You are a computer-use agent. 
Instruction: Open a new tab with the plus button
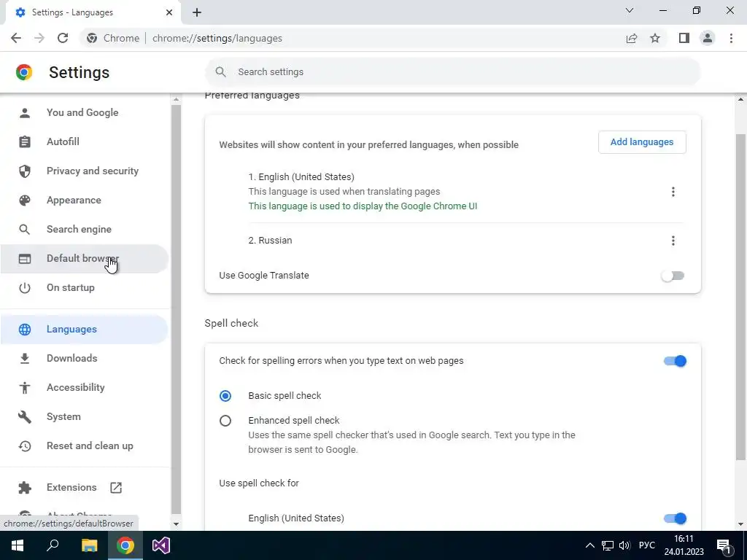[x=197, y=12]
